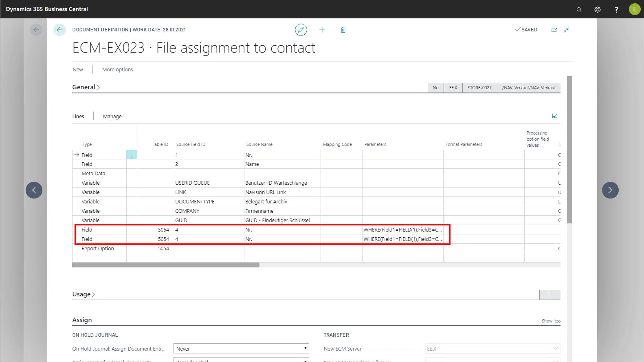Open the settings gear menu
This screenshot has height=362, width=644.
[598, 9]
